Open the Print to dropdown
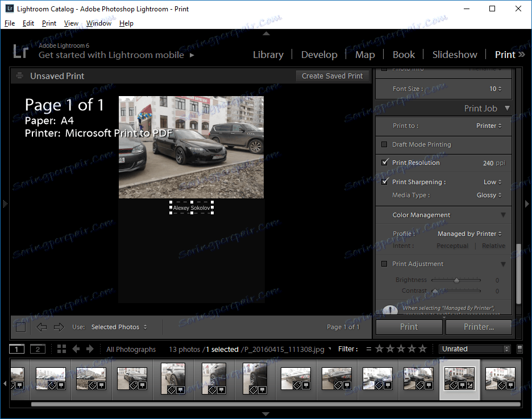532x419 pixels. click(x=489, y=126)
